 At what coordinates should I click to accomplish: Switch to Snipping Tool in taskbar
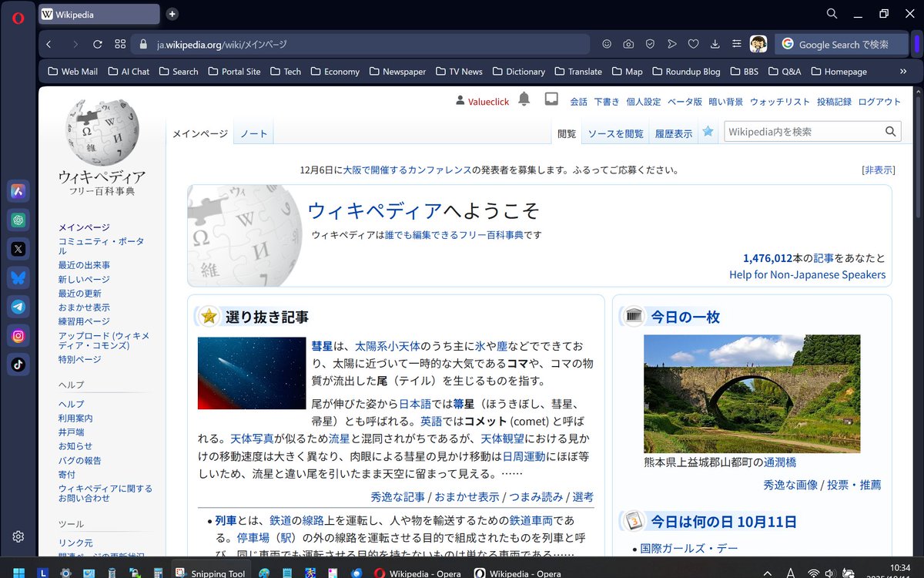tap(210, 573)
